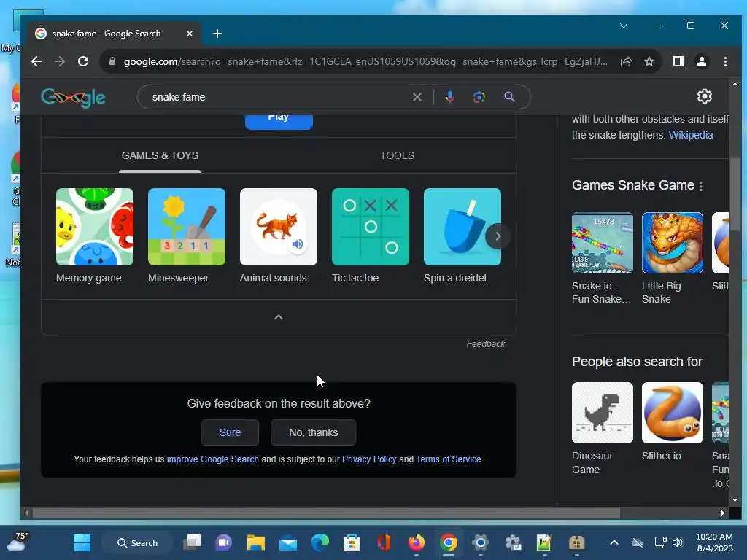The image size is (747, 560).
Task: Click the blue Play button
Action: coord(279,121)
